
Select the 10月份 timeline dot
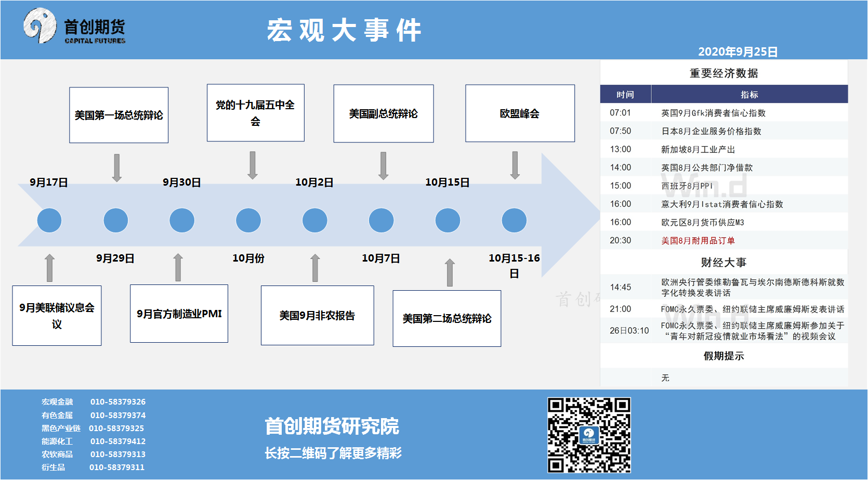248,220
